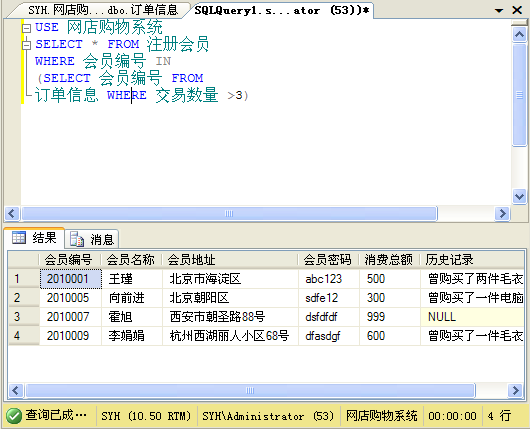The width and height of the screenshot is (530, 429).
Task: Click 注册会员 table name in the query
Action: (178, 44)
